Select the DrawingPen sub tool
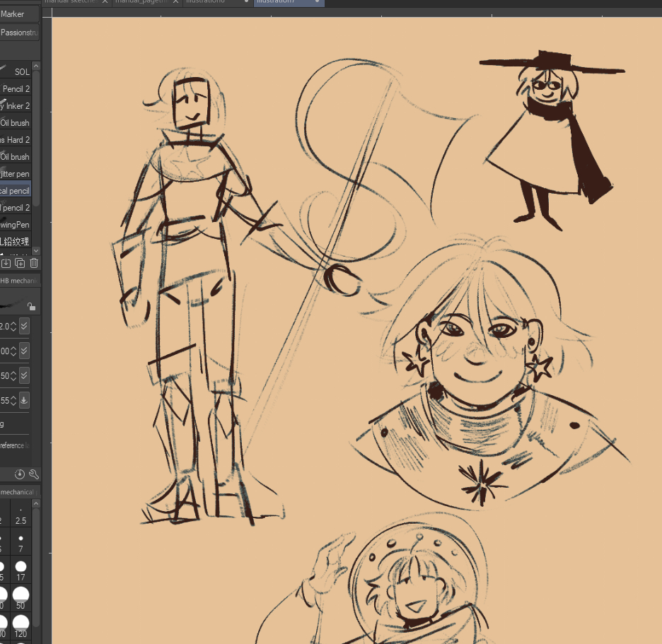662x644 pixels. click(15, 225)
